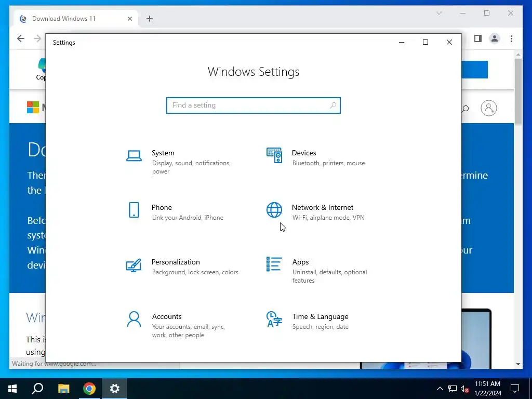Open the network icon in system tray
Screen dimensions: 532x399
(x=453, y=389)
